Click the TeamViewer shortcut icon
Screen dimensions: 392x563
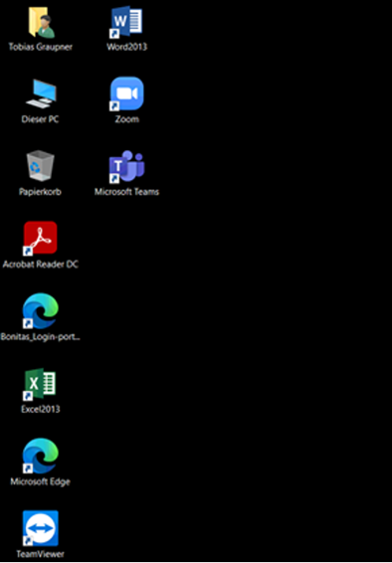[x=41, y=528]
